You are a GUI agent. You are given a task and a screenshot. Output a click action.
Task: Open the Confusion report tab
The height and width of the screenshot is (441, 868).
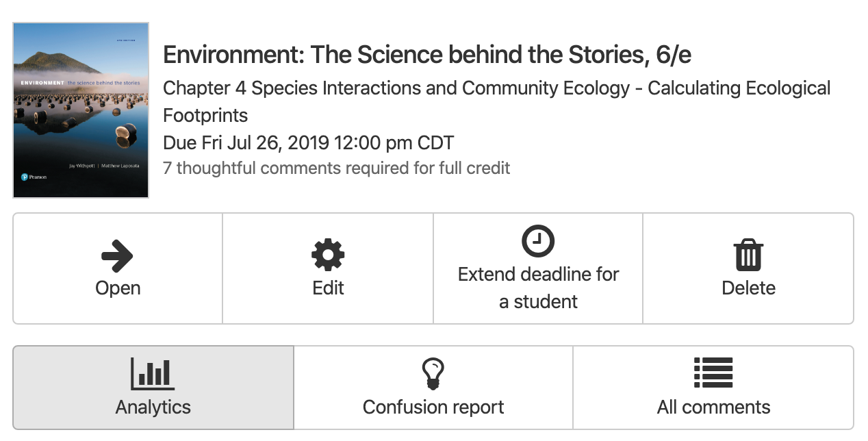click(433, 388)
